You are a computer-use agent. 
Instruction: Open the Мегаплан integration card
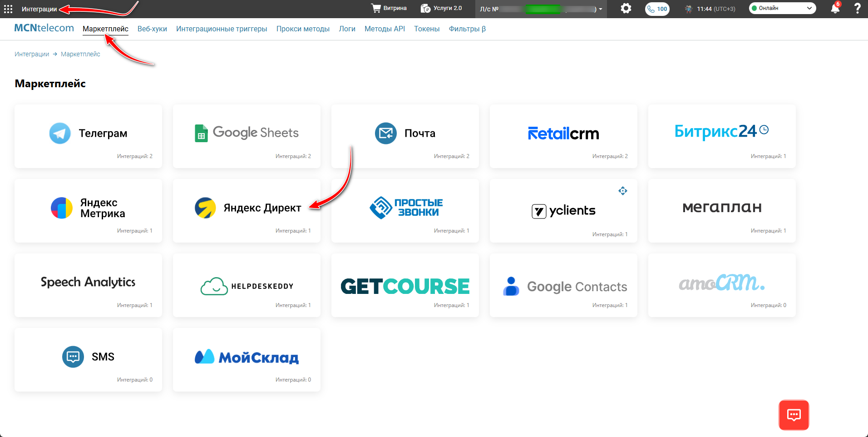click(x=722, y=211)
